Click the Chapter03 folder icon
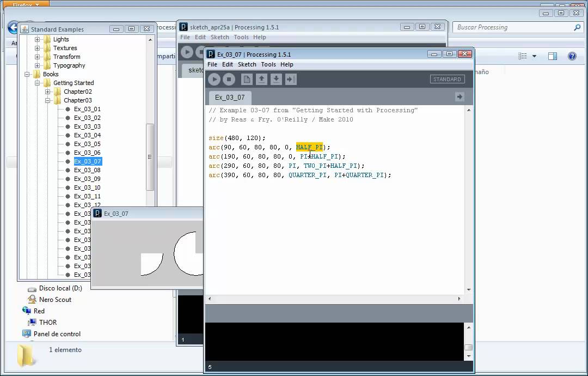Image resolution: width=588 pixels, height=376 pixels. 57,100
